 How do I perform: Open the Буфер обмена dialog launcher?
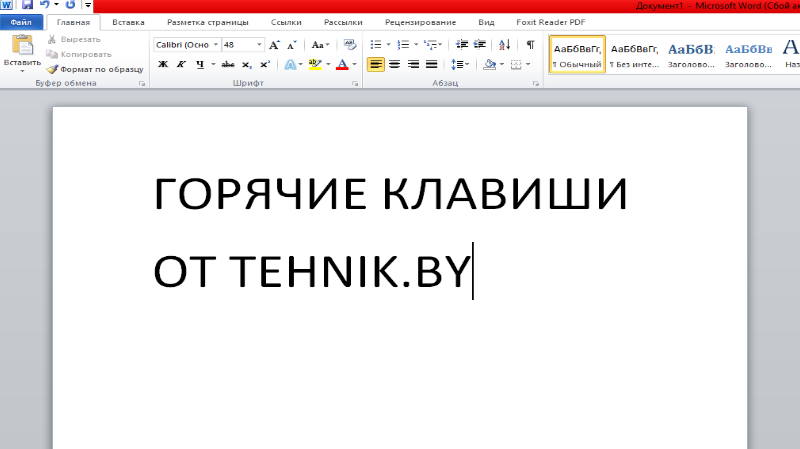(x=142, y=84)
